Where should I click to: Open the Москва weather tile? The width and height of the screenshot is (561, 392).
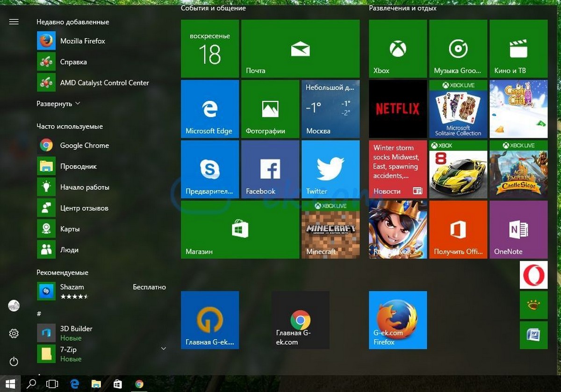pyautogui.click(x=331, y=109)
